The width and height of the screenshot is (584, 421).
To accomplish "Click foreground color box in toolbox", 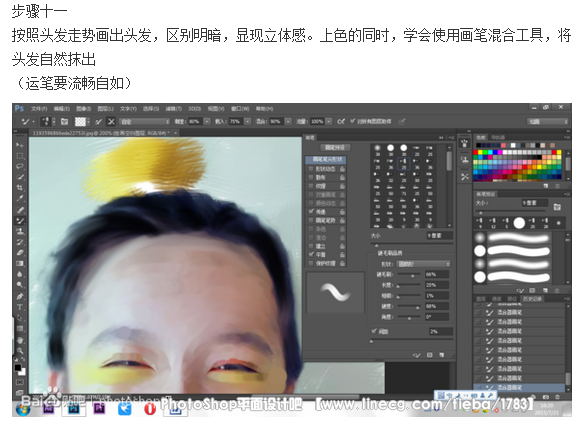I will click(18, 368).
